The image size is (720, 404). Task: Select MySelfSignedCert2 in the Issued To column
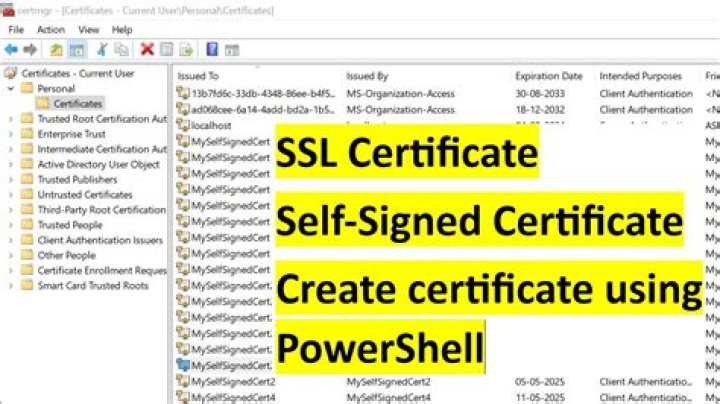click(x=233, y=381)
